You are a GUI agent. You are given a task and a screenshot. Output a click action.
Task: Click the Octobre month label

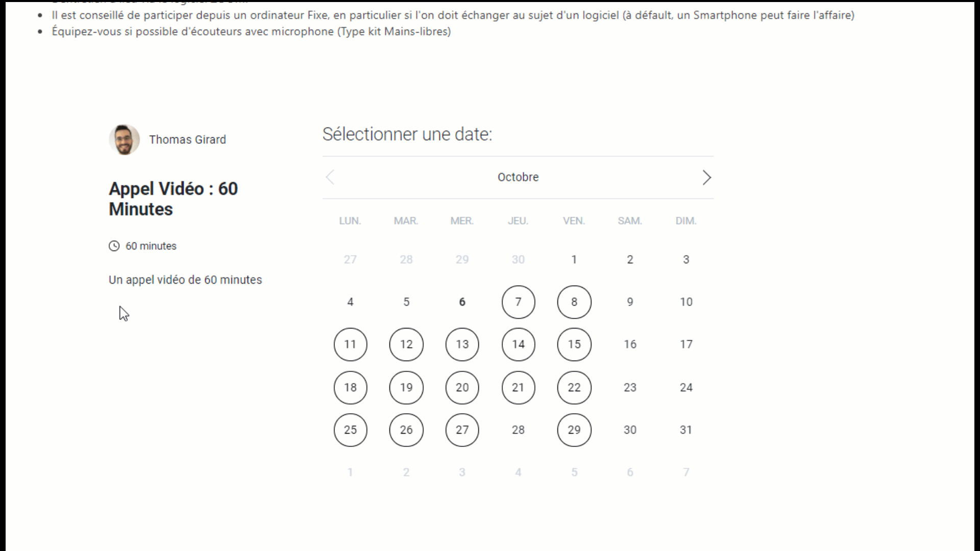click(518, 177)
